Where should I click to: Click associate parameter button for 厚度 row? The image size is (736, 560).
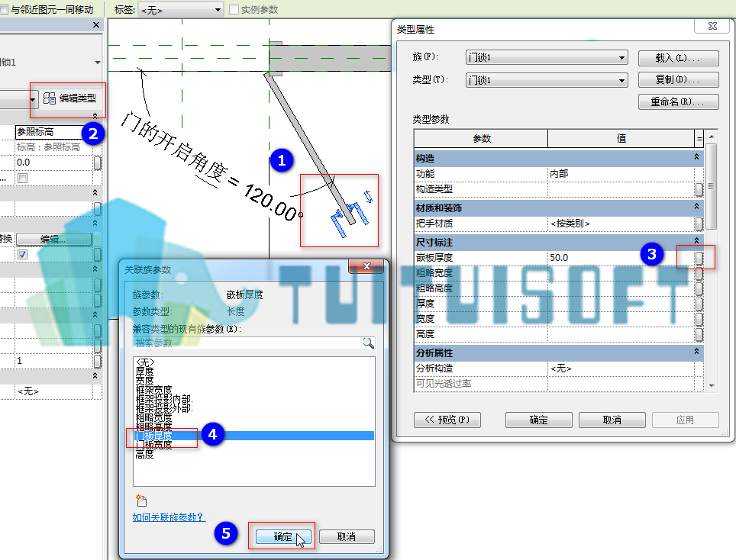699,304
